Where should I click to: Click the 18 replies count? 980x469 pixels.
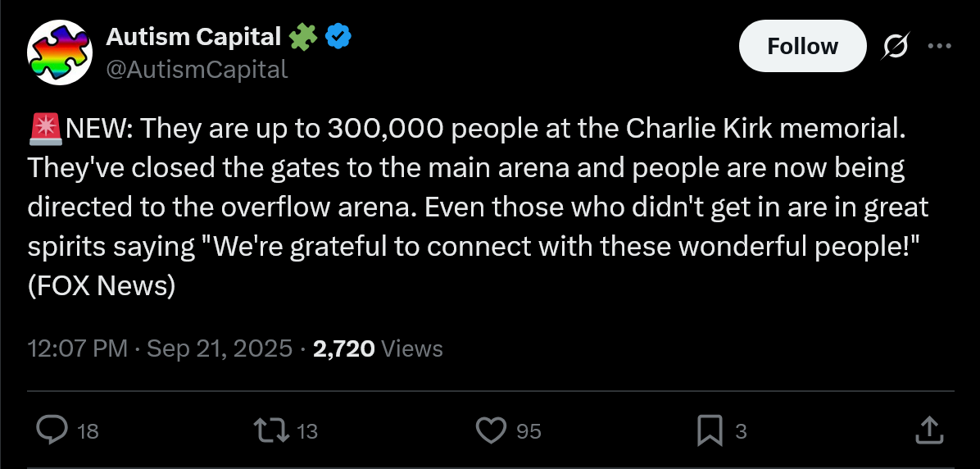click(x=88, y=431)
